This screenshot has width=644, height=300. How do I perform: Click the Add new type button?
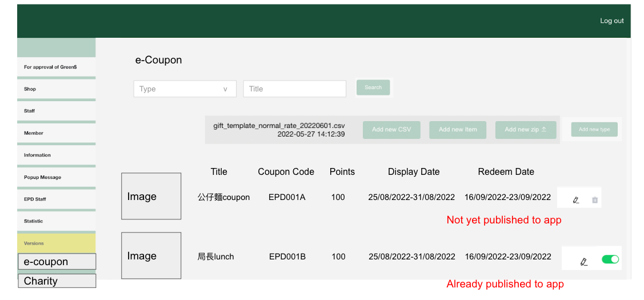(594, 130)
